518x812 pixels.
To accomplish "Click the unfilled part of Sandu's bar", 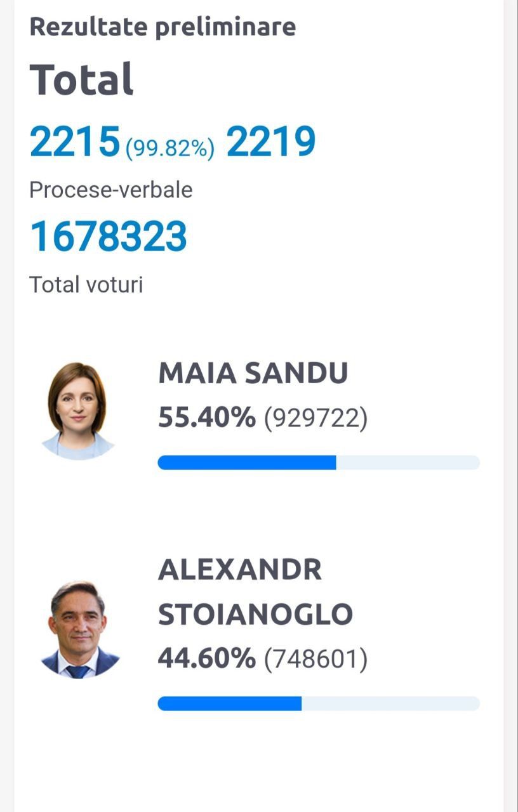I will (408, 462).
